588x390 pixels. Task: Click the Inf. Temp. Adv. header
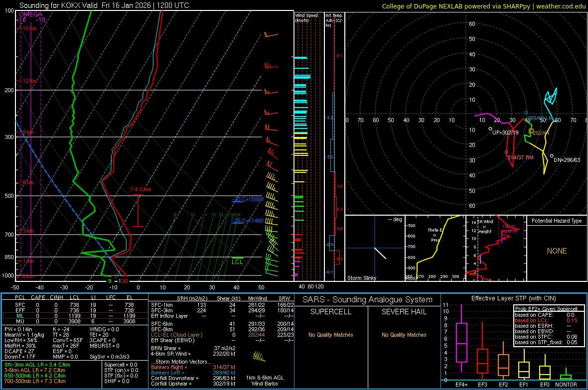point(333,20)
